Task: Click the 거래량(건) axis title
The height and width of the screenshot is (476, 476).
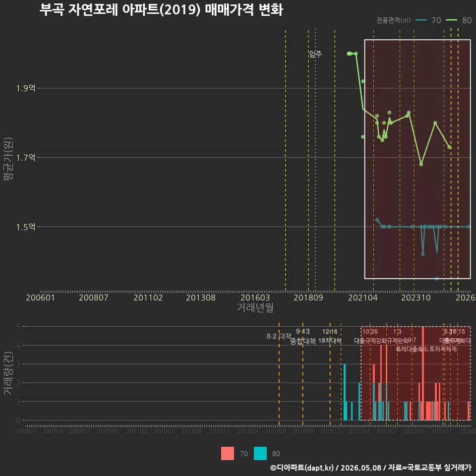Action: [x=8, y=373]
